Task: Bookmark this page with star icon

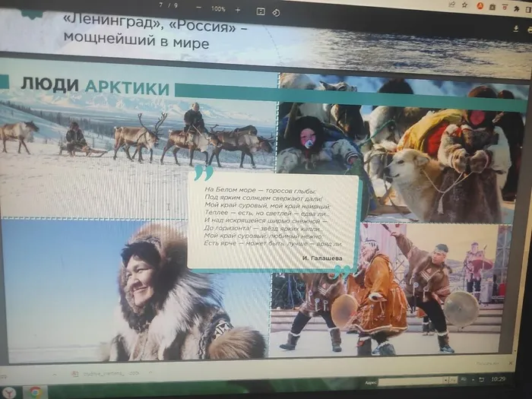Action: 464,5
